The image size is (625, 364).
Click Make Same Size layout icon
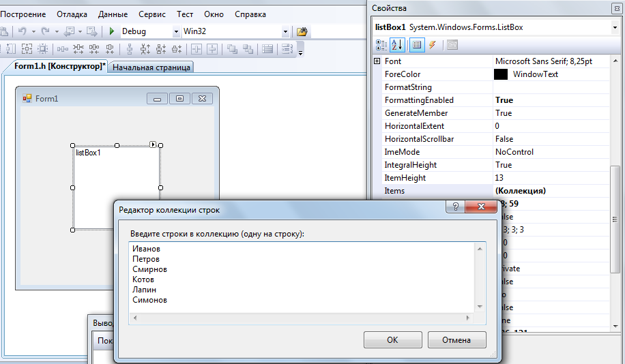click(x=27, y=49)
